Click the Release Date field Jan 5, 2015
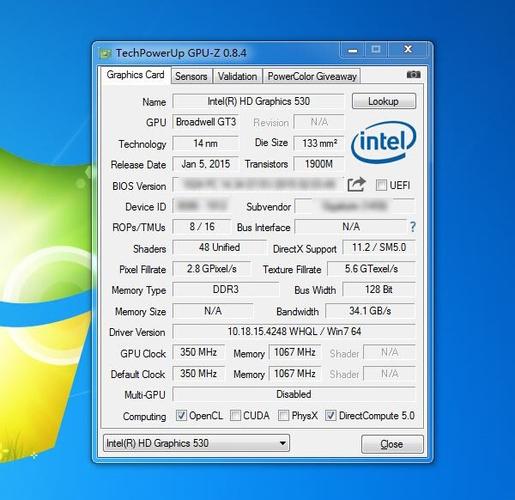This screenshot has height=500, width=515. pos(206,164)
